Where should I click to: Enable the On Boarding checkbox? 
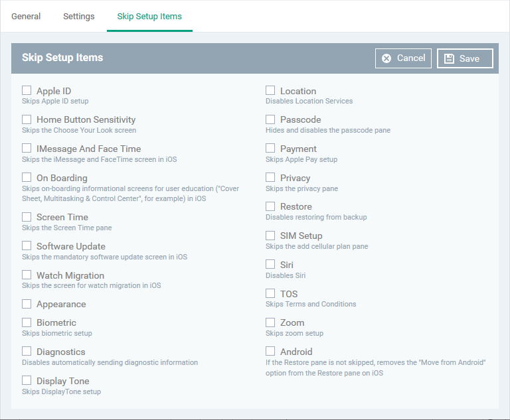coord(27,178)
